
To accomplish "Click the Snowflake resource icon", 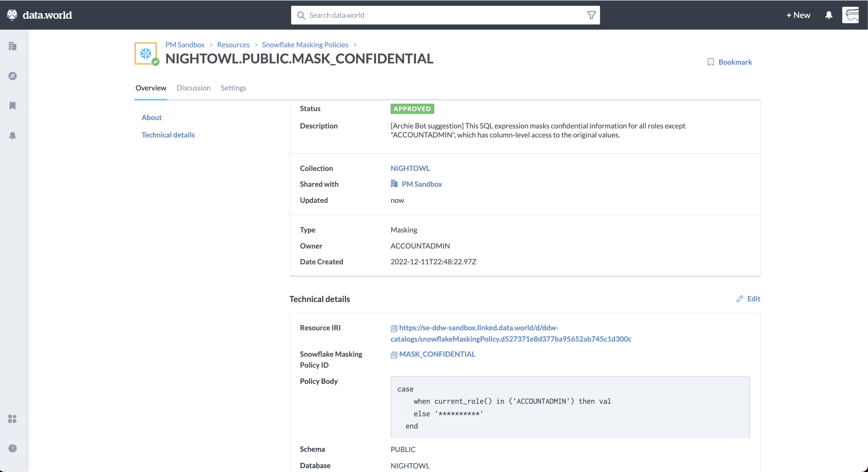I will click(146, 53).
